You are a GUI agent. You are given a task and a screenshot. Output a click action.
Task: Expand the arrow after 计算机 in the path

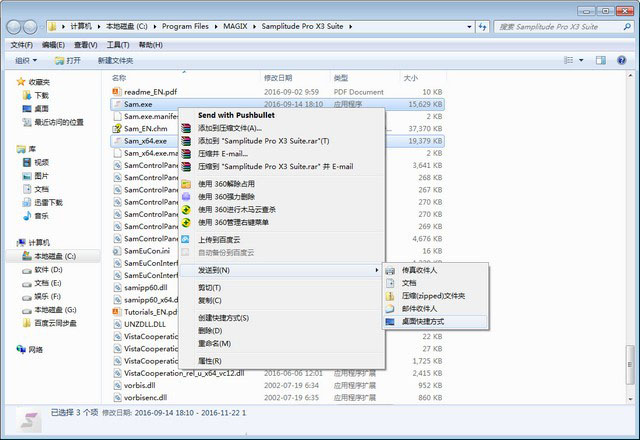(99, 27)
